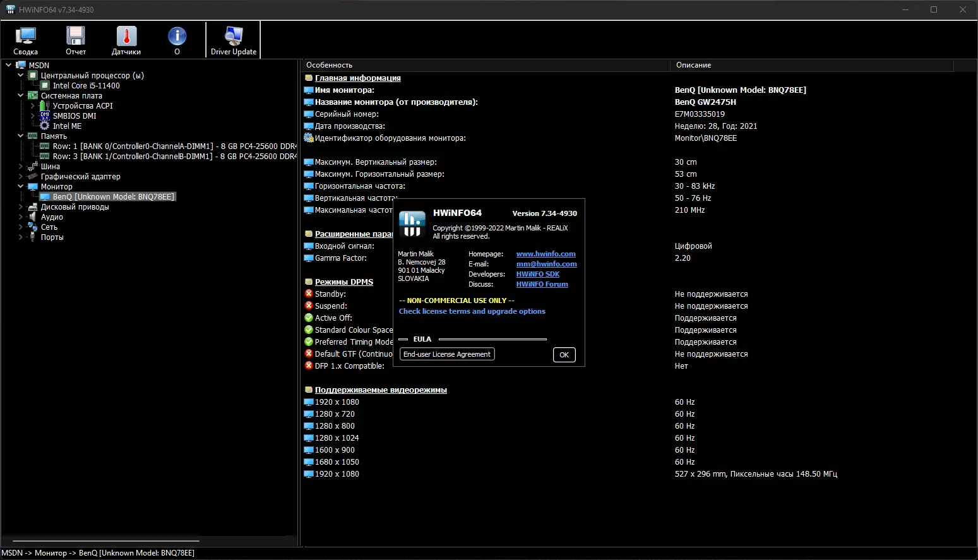Expand the Сеть tree node
The width and height of the screenshot is (978, 560).
[x=20, y=227]
